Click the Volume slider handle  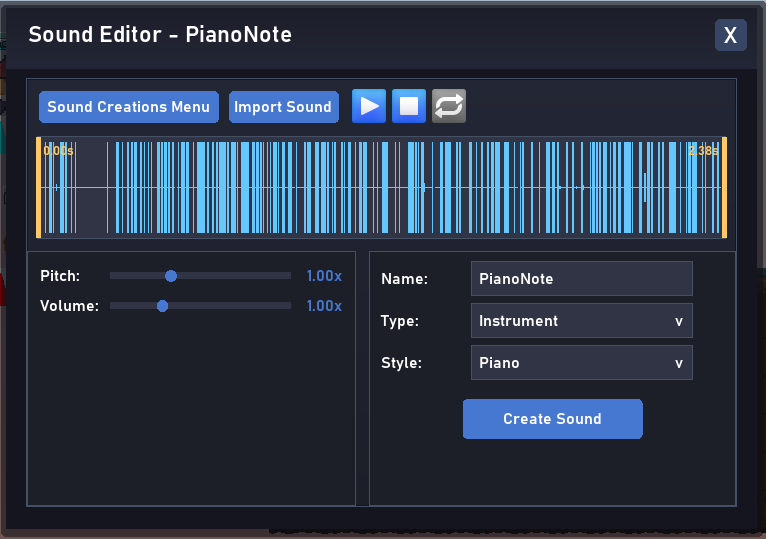click(162, 306)
